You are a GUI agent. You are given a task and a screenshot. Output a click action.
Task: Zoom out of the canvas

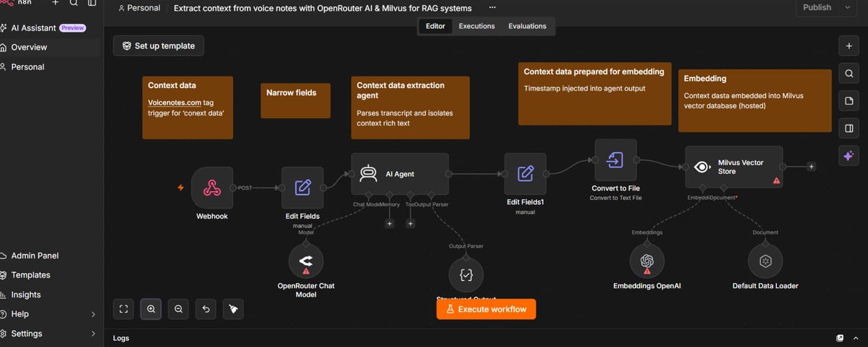point(179,309)
